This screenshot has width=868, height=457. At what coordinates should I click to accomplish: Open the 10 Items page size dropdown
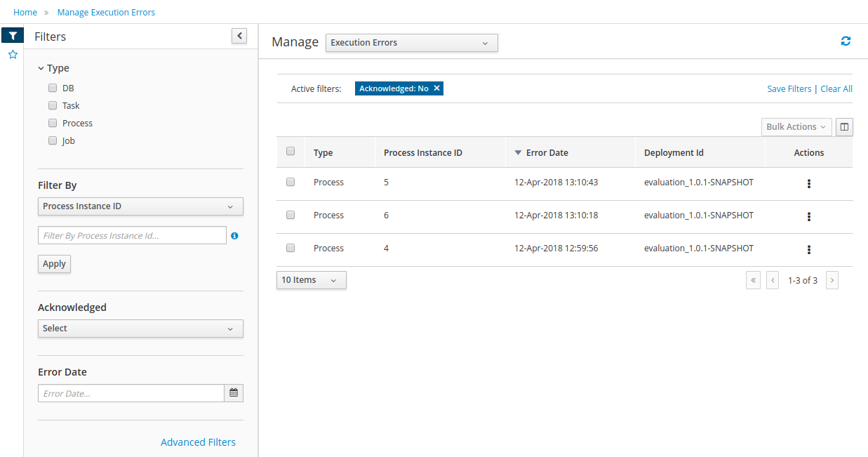click(311, 280)
